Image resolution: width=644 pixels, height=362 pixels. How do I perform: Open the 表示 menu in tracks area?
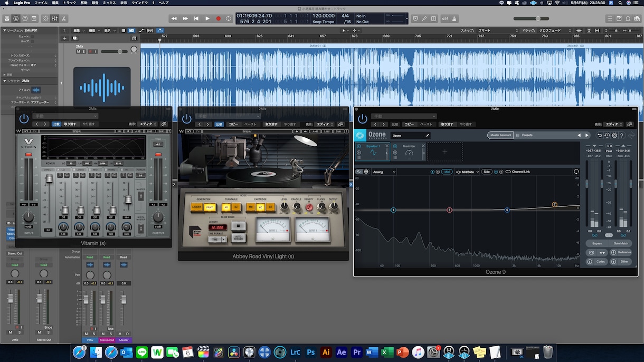[x=109, y=31]
